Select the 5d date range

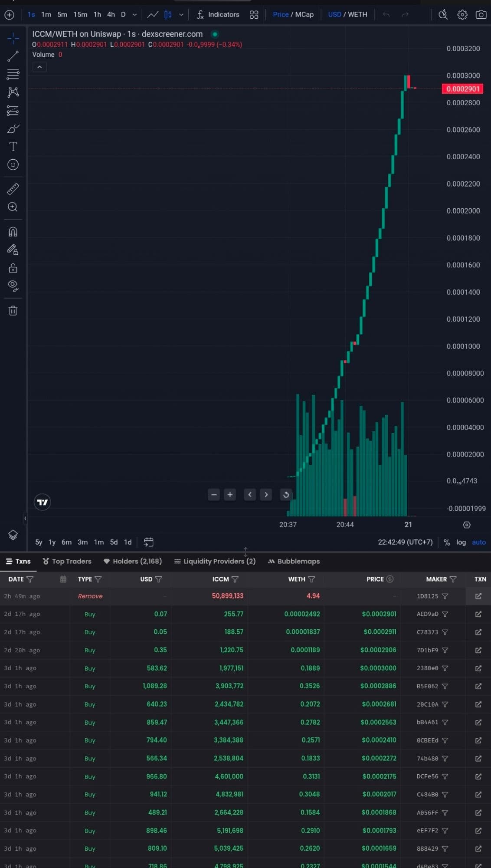coord(114,542)
